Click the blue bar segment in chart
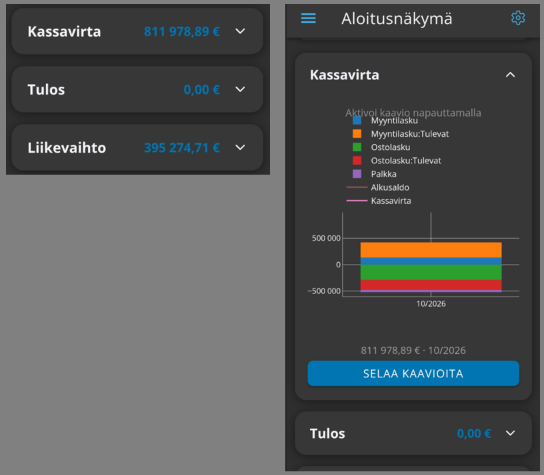 tap(431, 261)
